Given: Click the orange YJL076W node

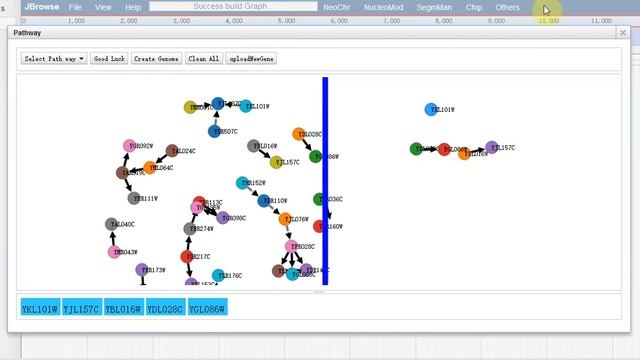Looking at the screenshot, I should click(285, 219).
